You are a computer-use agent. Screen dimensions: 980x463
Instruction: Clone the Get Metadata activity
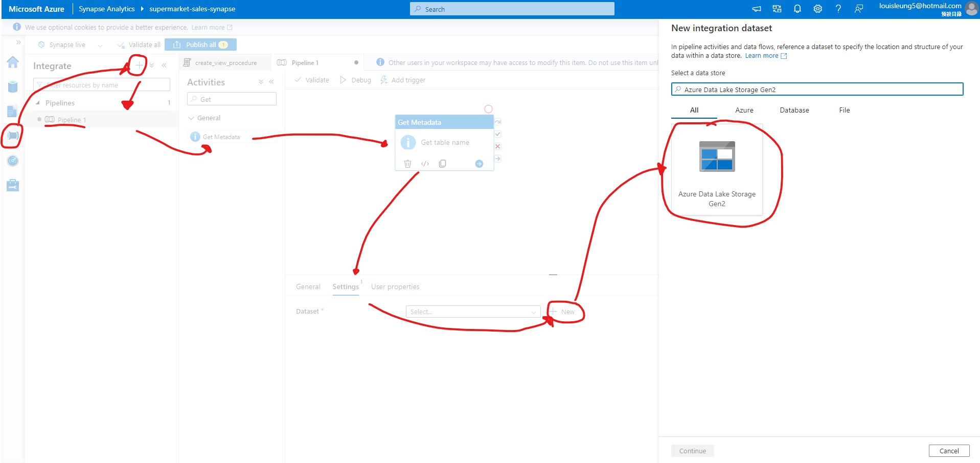pyautogui.click(x=442, y=163)
